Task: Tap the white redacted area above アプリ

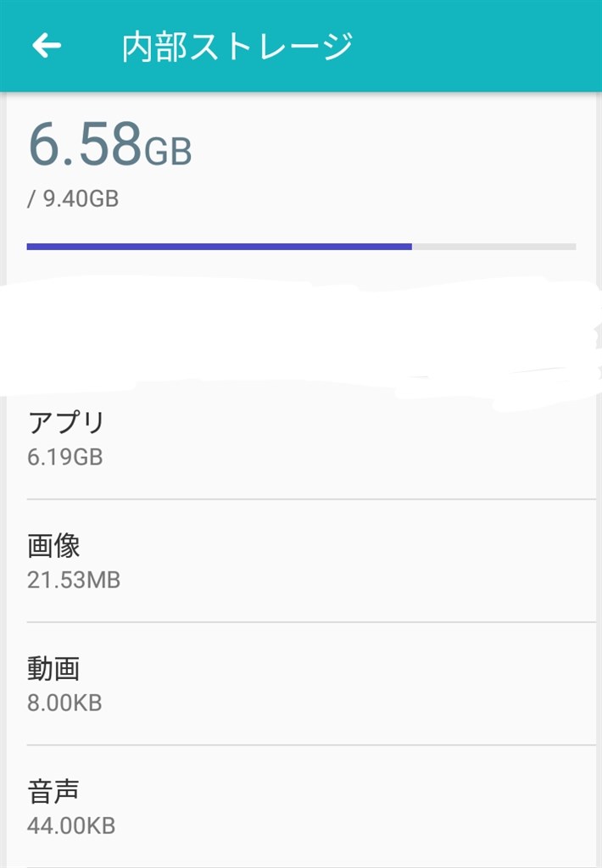Action: point(299,337)
